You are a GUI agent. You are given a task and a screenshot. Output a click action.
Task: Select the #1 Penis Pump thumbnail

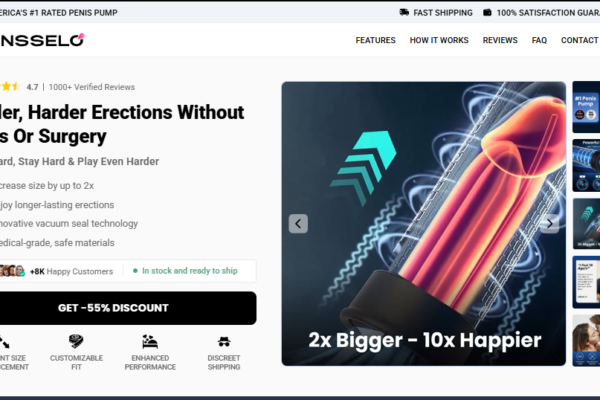coord(586,107)
